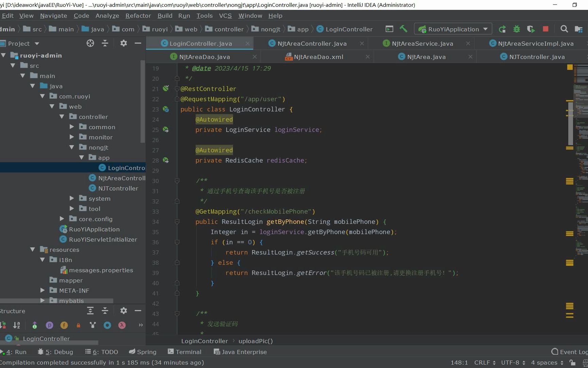Toggle read-only lock icon in status bar

[x=573, y=363]
